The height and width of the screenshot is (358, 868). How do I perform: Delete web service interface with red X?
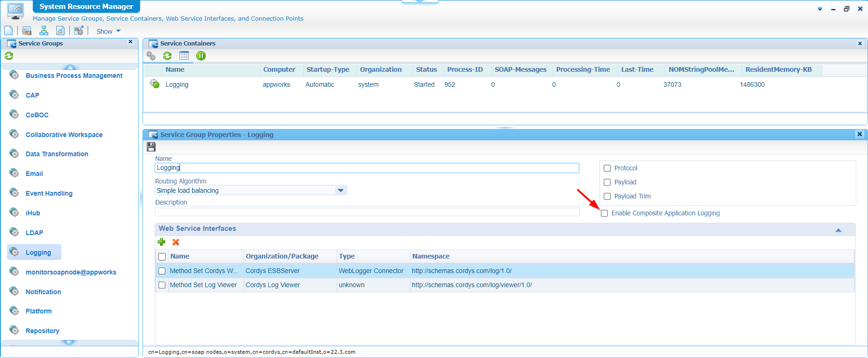click(x=176, y=242)
